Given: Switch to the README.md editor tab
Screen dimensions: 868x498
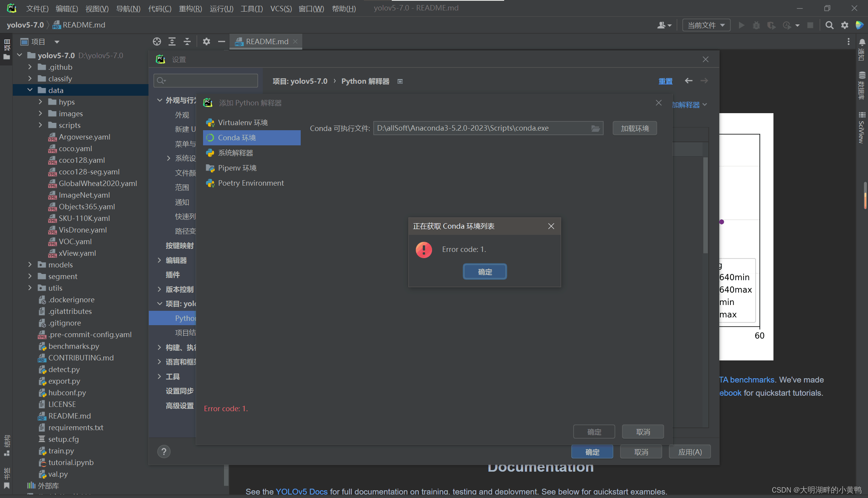Looking at the screenshot, I should (266, 41).
